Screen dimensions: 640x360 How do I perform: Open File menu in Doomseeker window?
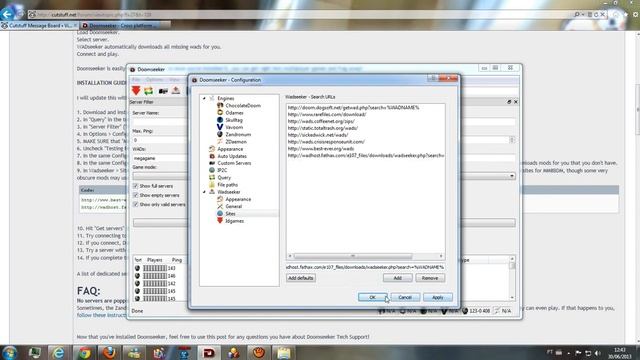coord(136,80)
